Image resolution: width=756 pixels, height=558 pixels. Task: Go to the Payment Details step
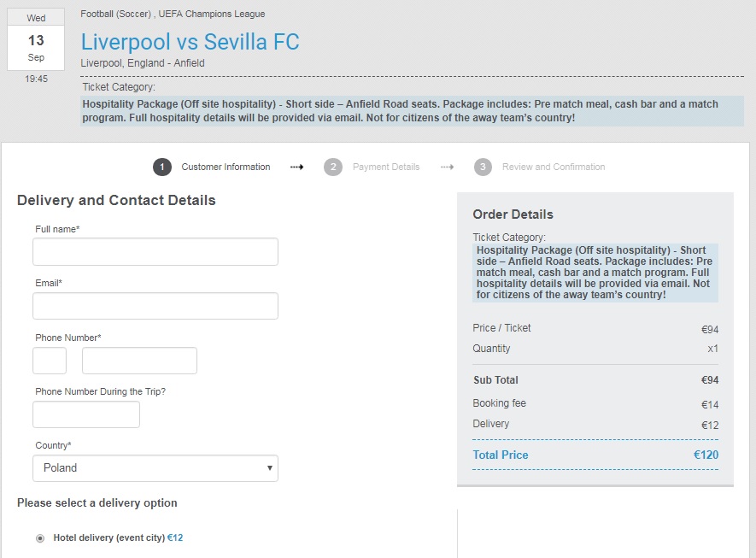click(x=386, y=167)
